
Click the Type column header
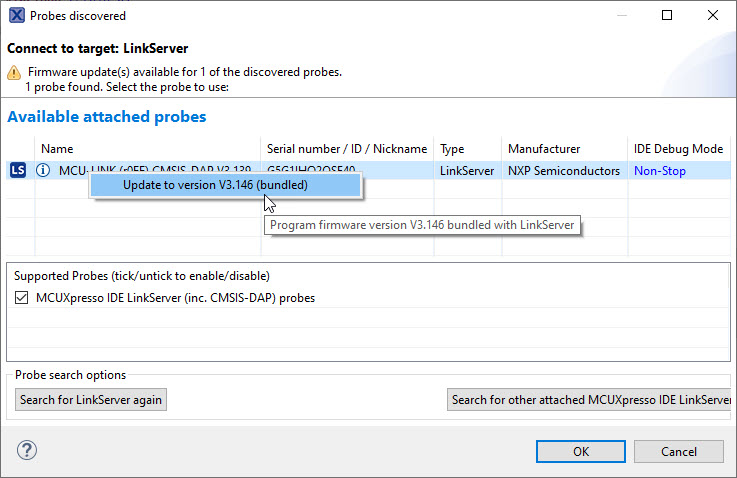click(452, 149)
